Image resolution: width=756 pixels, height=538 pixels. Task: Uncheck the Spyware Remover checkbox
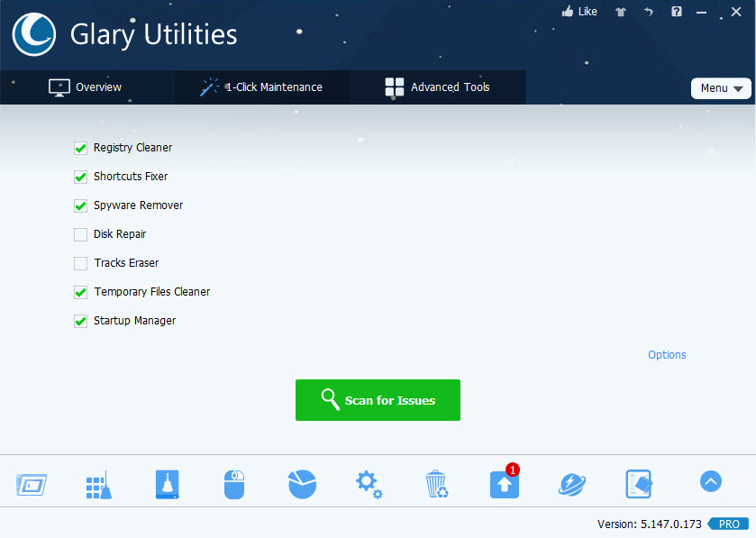coord(80,205)
